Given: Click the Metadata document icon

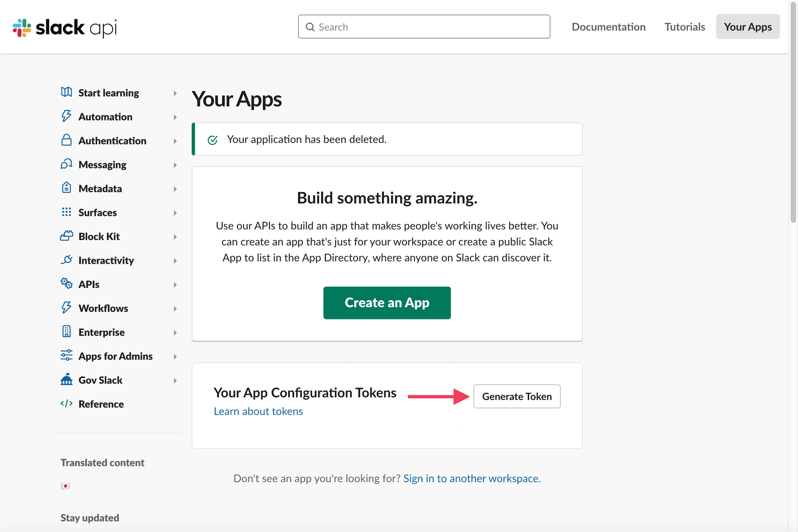Looking at the screenshot, I should [66, 188].
